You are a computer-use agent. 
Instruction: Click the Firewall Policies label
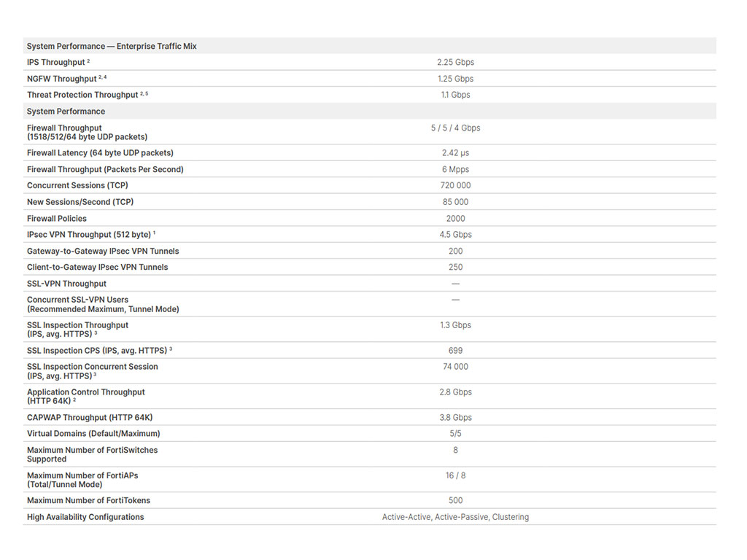click(x=57, y=219)
